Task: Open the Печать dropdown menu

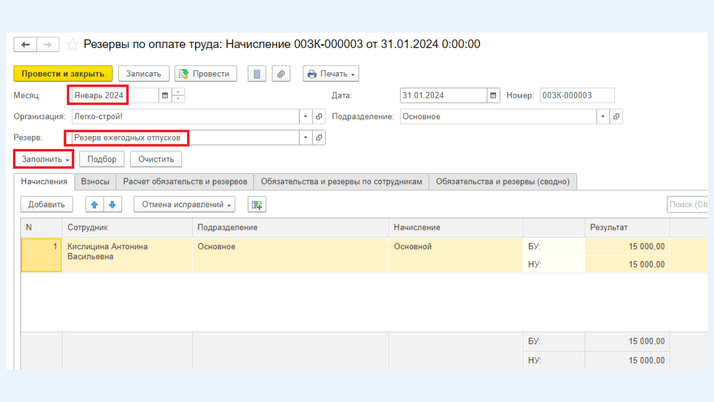Action: [x=331, y=74]
